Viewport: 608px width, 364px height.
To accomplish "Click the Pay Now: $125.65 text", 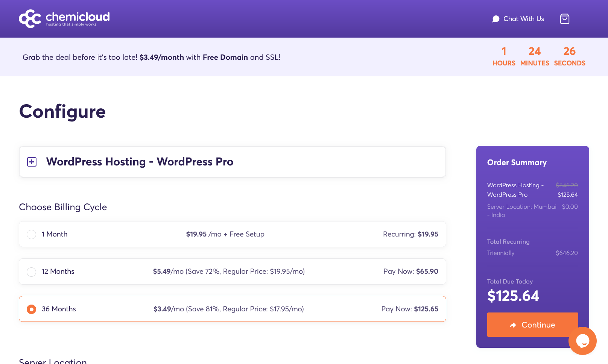I will pyautogui.click(x=410, y=309).
